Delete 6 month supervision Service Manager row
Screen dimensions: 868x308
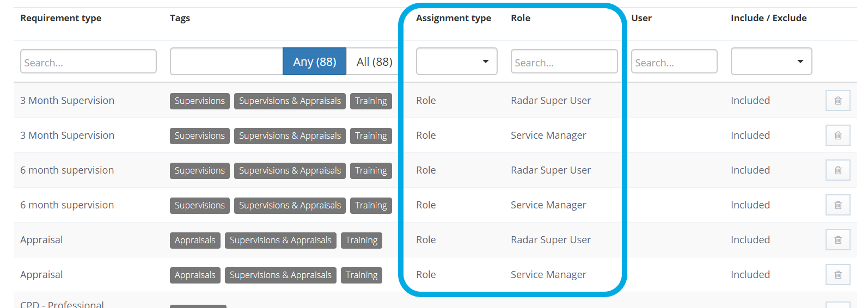(x=838, y=205)
